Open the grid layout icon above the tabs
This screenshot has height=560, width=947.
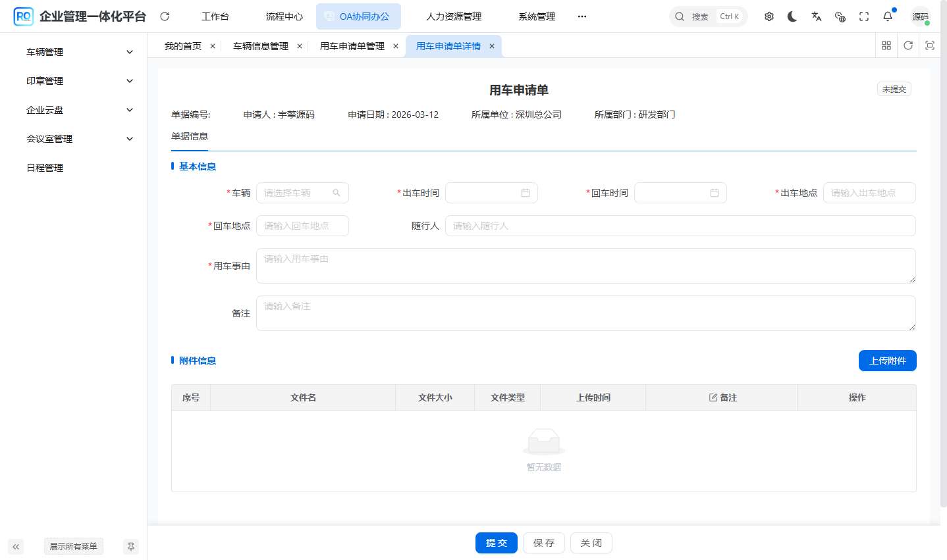886,45
